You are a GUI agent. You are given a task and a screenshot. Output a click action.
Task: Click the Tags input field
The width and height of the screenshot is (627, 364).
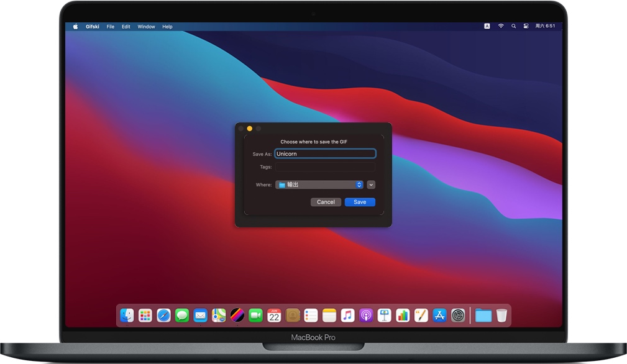(325, 167)
